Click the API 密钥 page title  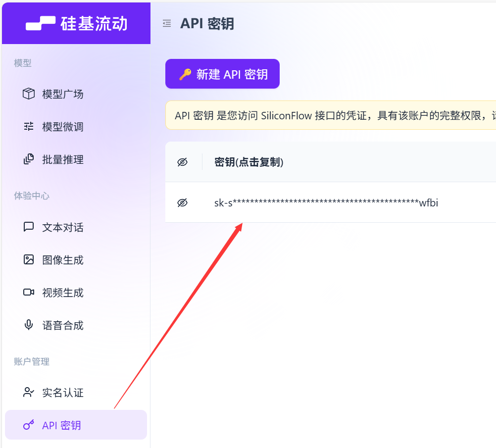point(207,24)
